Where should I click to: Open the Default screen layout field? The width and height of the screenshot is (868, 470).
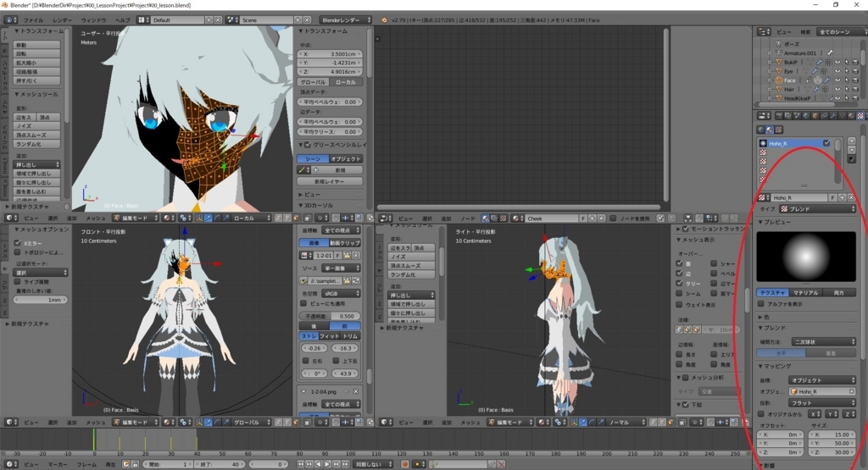(x=178, y=20)
